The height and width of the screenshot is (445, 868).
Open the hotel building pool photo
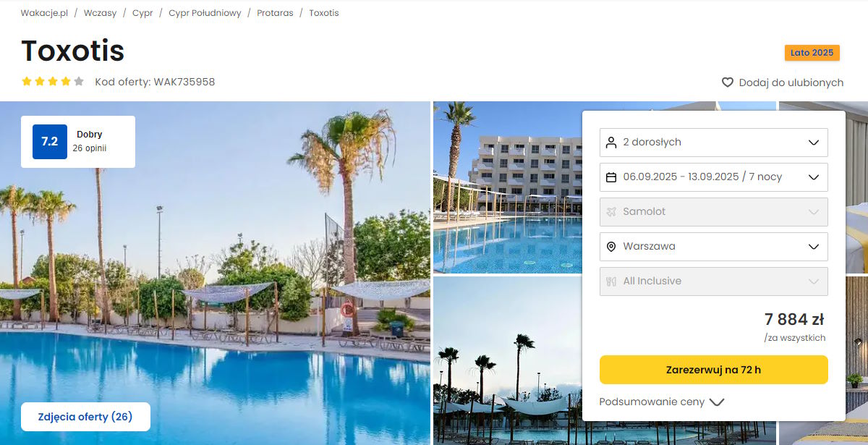[507, 187]
